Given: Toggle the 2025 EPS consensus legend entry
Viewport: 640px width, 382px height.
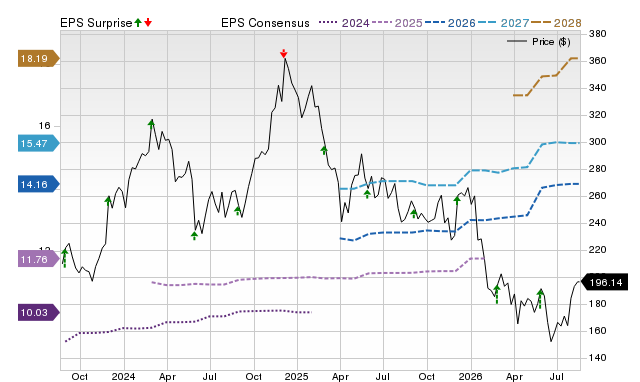Looking at the screenshot, I should [x=397, y=23].
